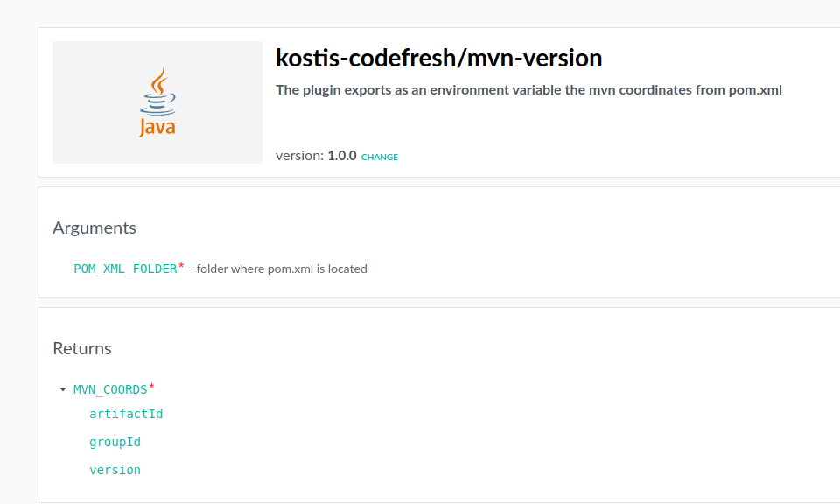Click the Arguments section heading

tap(94, 227)
